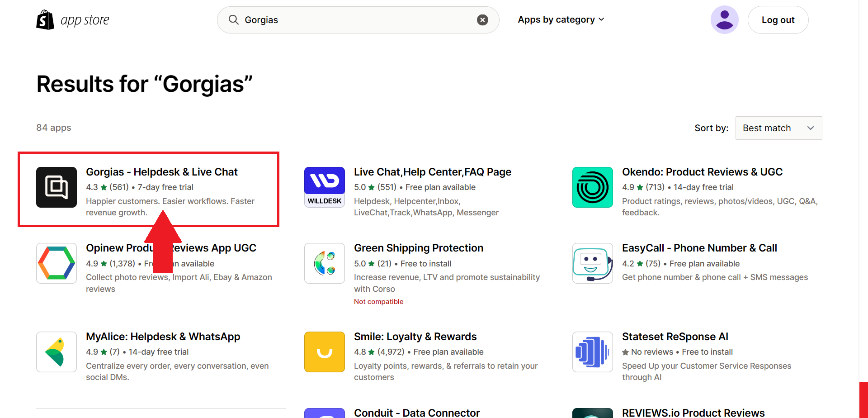Click the MyAlice bird app icon
This screenshot has width=868, height=418.
[57, 352]
